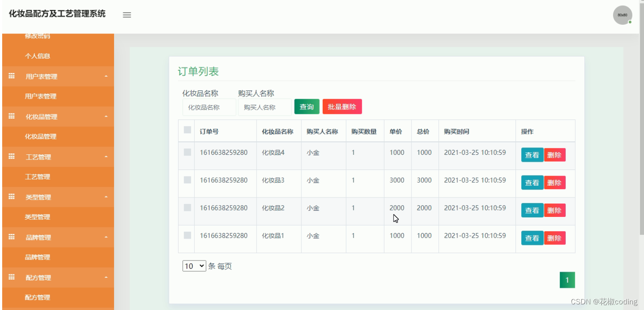Click the 单价 column header
Viewport: 644px width, 310px height.
point(396,132)
